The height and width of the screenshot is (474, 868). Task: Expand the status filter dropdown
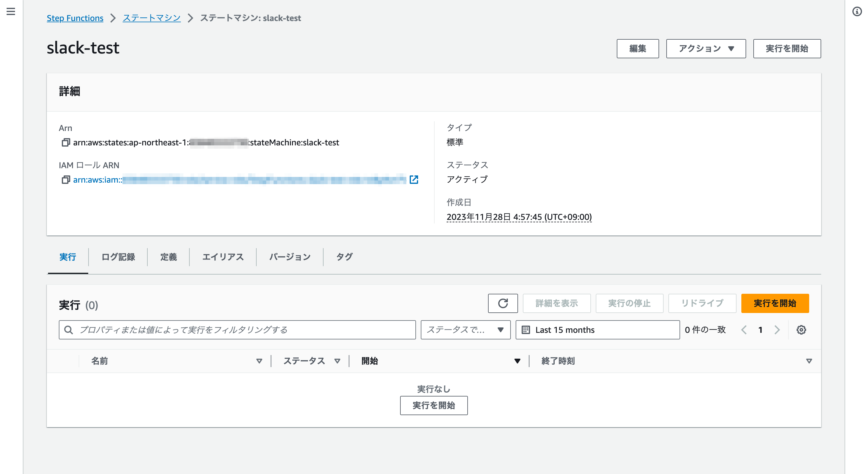pyautogui.click(x=465, y=330)
